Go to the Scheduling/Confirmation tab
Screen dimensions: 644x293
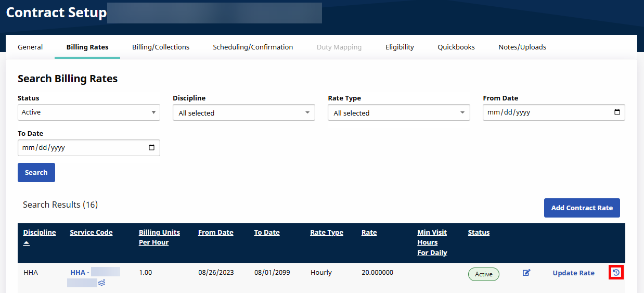pos(253,47)
